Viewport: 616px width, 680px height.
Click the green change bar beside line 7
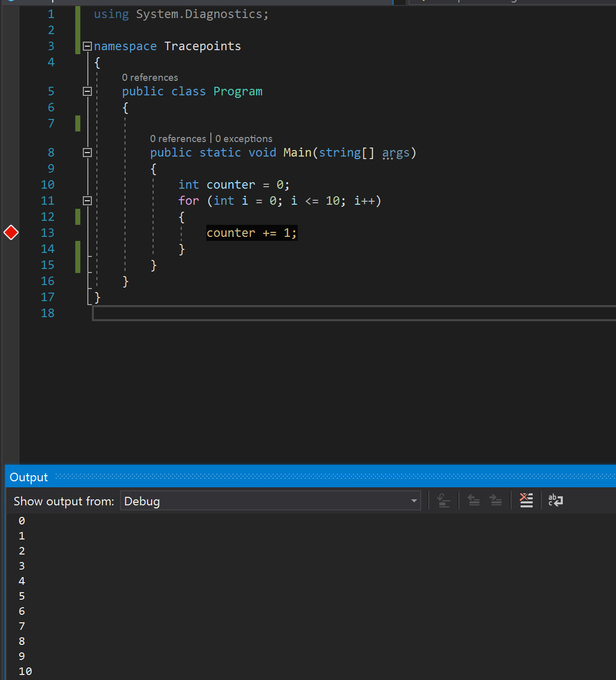pos(77,123)
